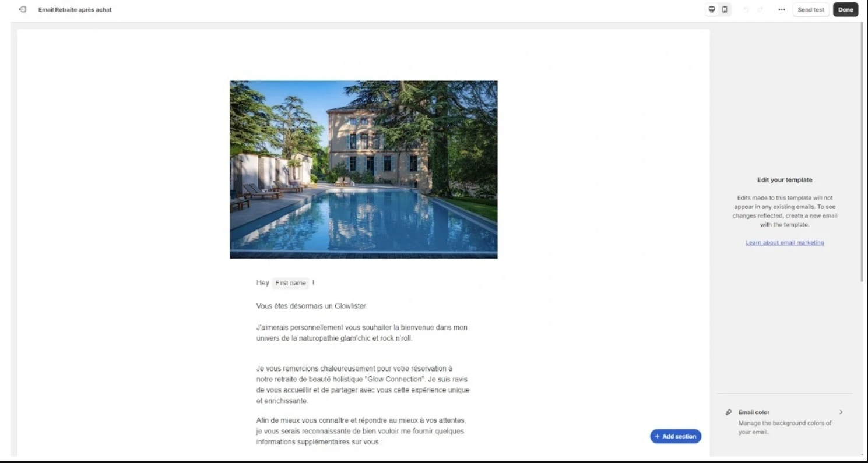Click the First name variable tag
868x463 pixels.
click(290, 283)
